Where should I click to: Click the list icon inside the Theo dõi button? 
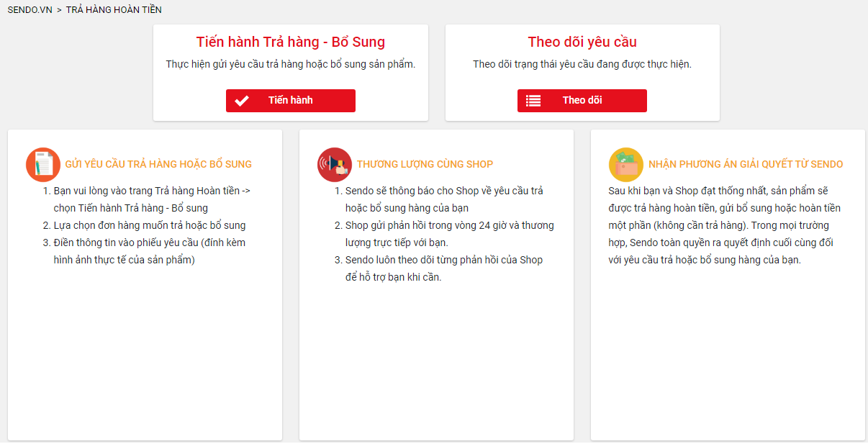click(534, 100)
